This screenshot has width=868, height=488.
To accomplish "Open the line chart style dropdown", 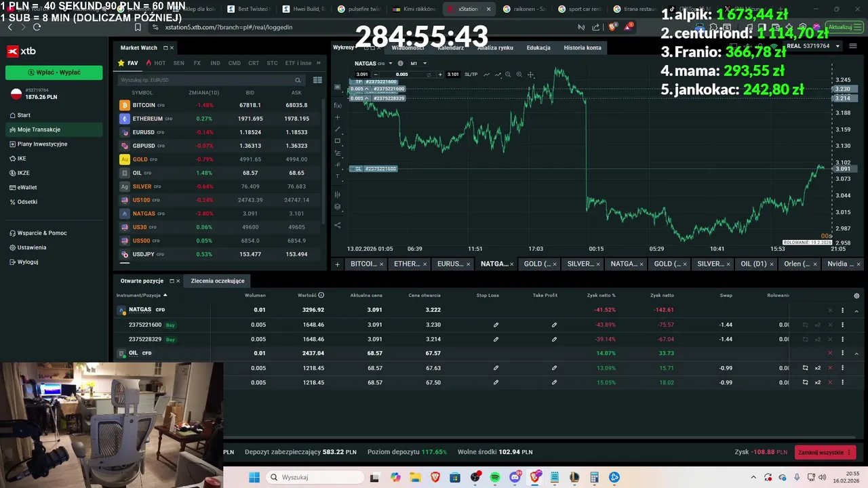I will tap(498, 75).
